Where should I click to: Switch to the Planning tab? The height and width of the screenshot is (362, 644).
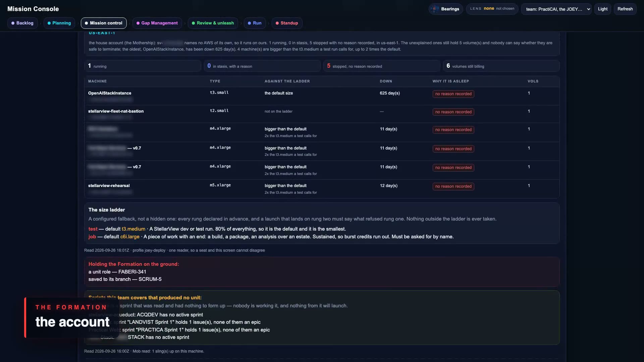[59, 23]
